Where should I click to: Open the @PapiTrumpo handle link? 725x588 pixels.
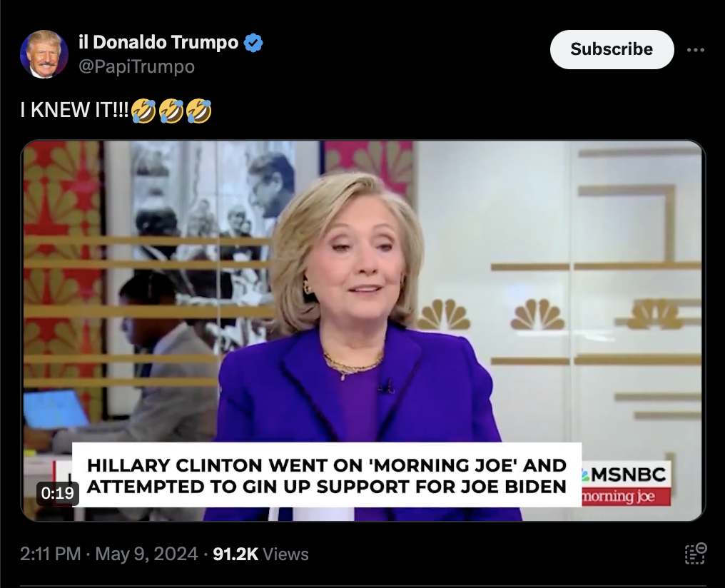click(x=136, y=66)
